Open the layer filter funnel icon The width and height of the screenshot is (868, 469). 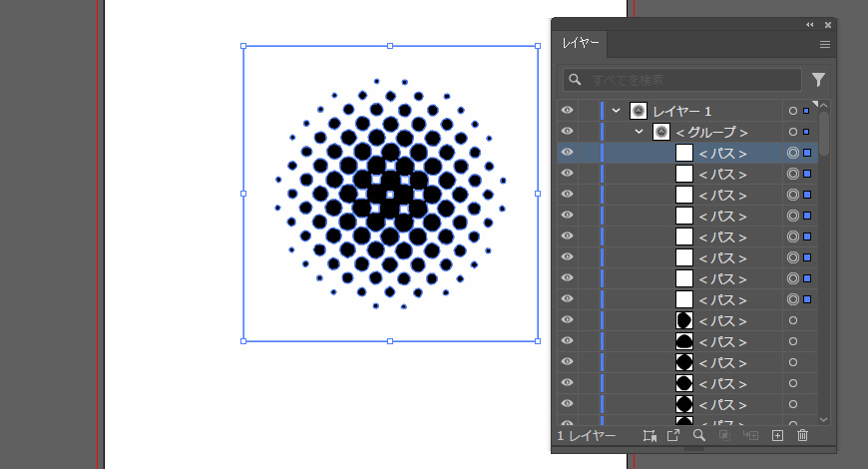pos(819,80)
